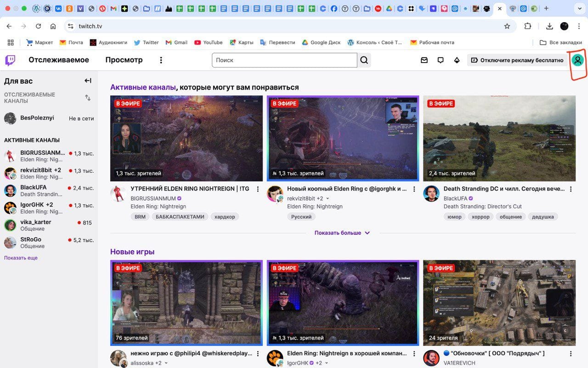Click Показать еще link in sidebar
588x368 pixels.
[x=21, y=258]
